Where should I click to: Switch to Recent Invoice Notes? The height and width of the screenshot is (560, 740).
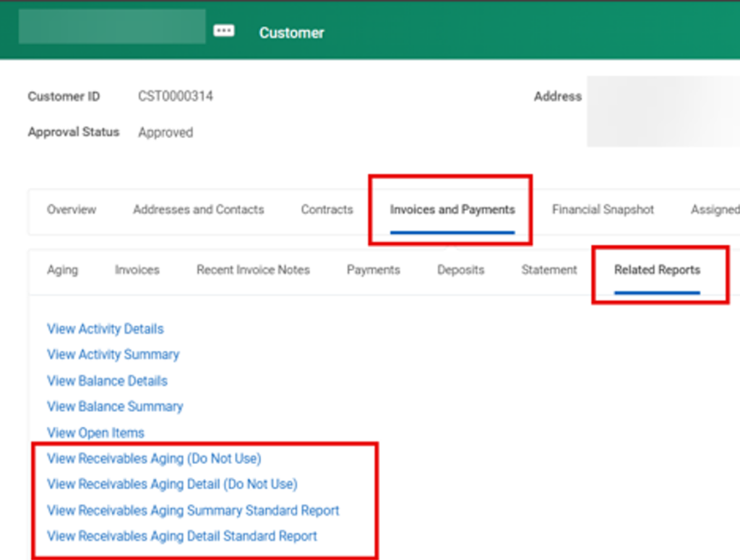(253, 270)
